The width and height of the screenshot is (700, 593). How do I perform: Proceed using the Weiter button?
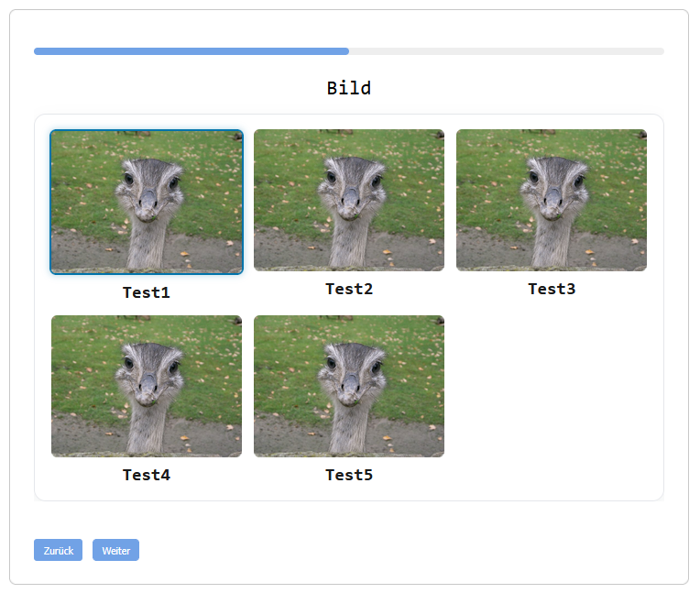click(115, 550)
